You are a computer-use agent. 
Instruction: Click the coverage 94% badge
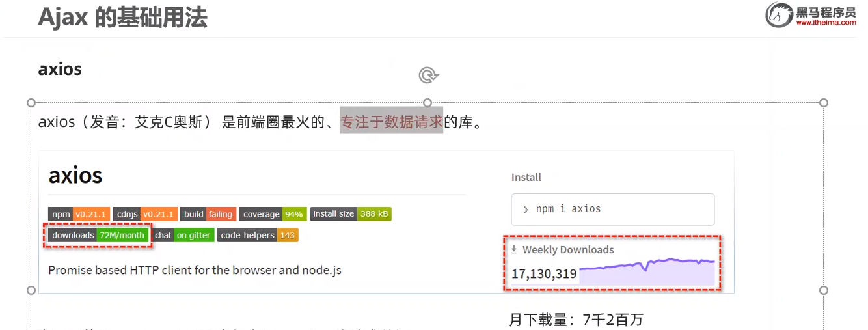[273, 214]
